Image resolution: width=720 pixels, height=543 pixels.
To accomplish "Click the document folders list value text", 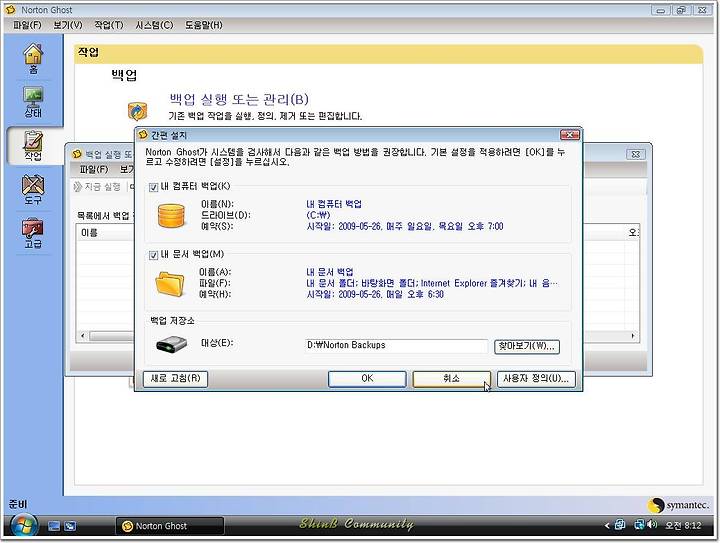I will 432,283.
